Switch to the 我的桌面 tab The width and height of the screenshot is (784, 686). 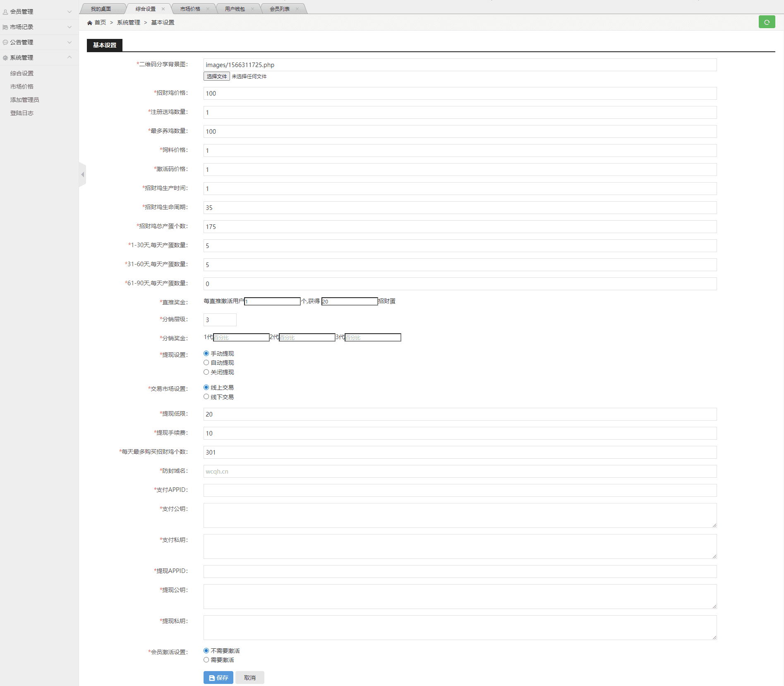click(x=101, y=9)
